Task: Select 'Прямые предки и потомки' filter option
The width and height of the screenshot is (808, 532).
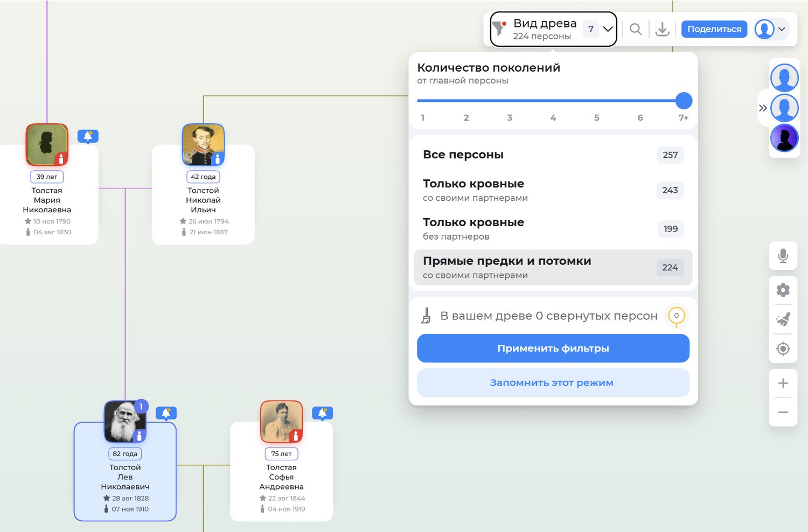Action: tap(553, 268)
